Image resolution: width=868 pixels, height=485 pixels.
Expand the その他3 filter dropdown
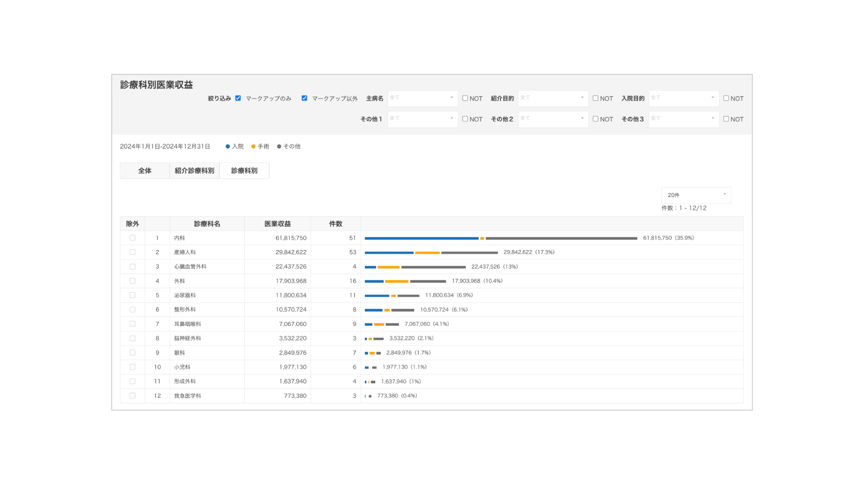[683, 119]
